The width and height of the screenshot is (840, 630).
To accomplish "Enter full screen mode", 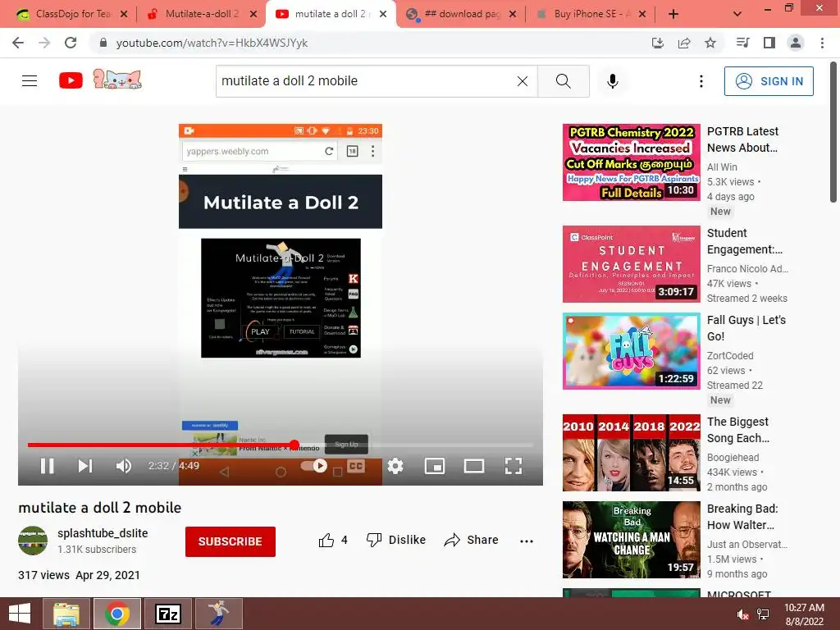I will (x=514, y=466).
